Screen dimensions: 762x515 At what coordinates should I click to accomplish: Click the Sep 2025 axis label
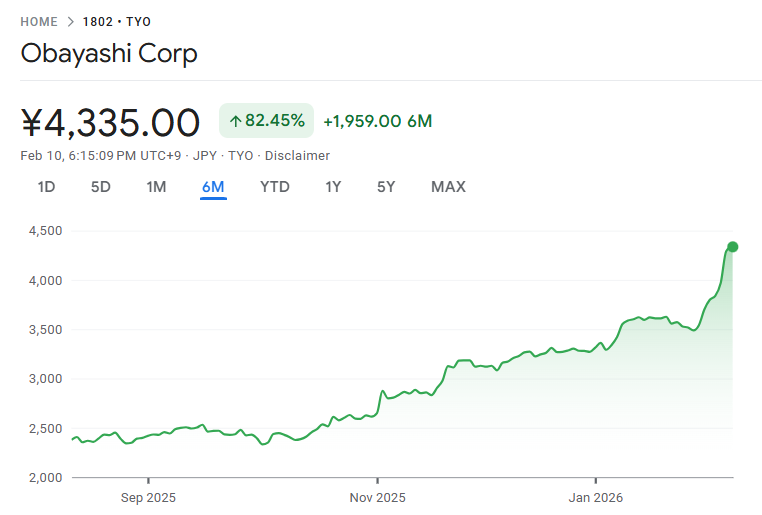click(x=147, y=497)
